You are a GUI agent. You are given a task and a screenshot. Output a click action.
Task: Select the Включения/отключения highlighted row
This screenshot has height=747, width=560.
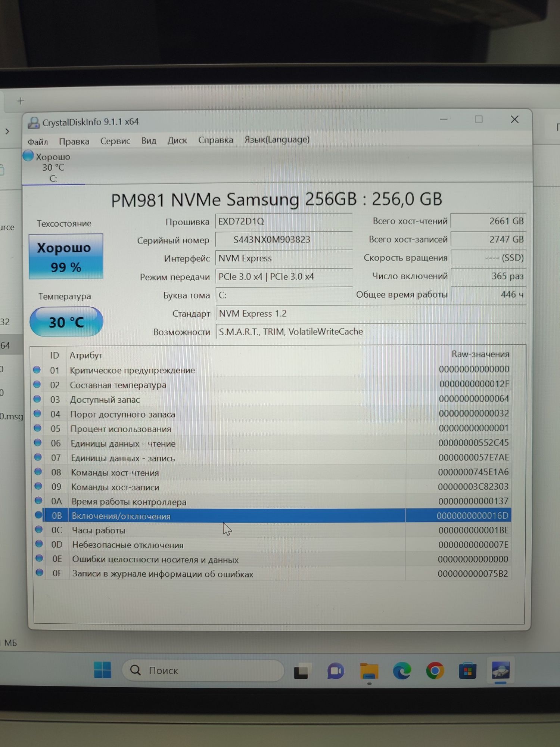click(x=277, y=516)
